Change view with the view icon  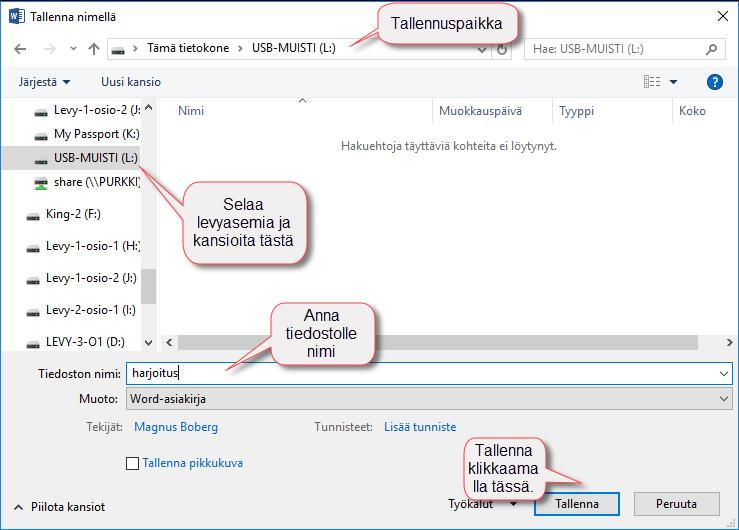(x=652, y=82)
